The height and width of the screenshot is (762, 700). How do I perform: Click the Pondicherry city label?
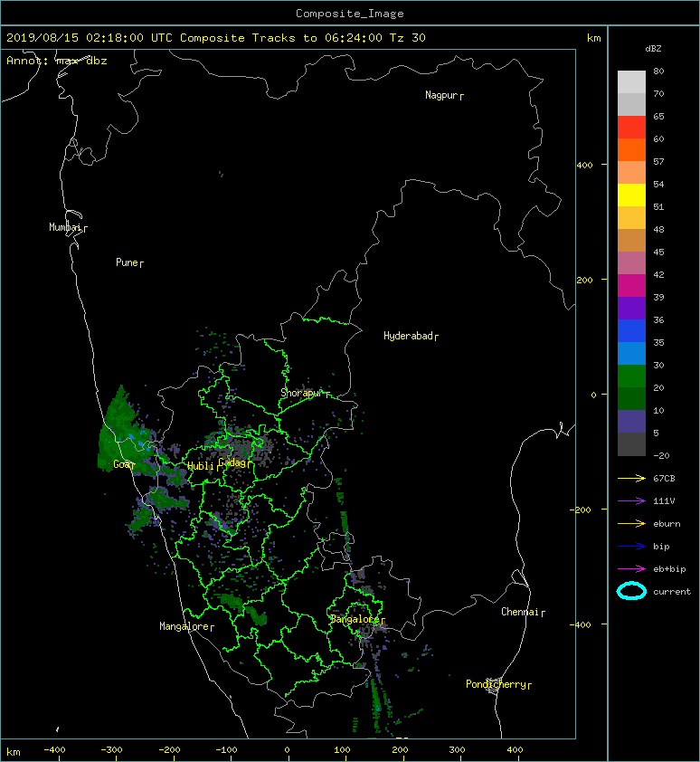(x=496, y=684)
